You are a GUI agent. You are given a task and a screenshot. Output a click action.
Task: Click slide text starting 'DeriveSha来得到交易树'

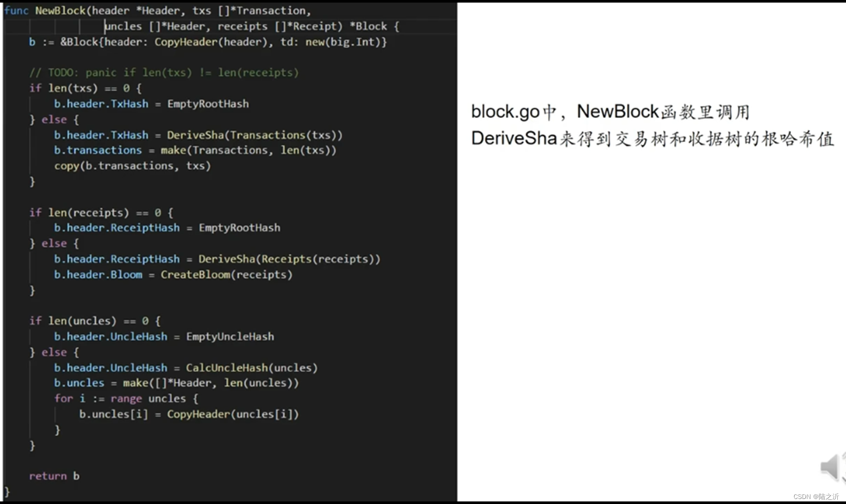pos(652,139)
